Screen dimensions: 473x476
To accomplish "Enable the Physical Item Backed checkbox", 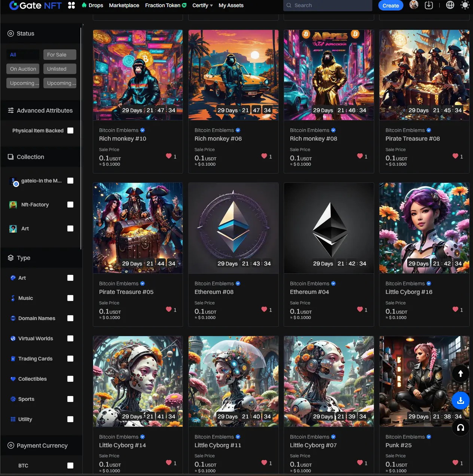I will (x=70, y=130).
